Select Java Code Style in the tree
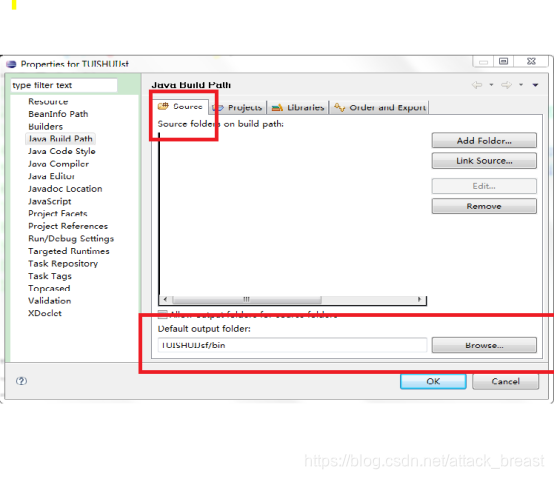This screenshot has width=554, height=479. pyautogui.click(x=62, y=151)
